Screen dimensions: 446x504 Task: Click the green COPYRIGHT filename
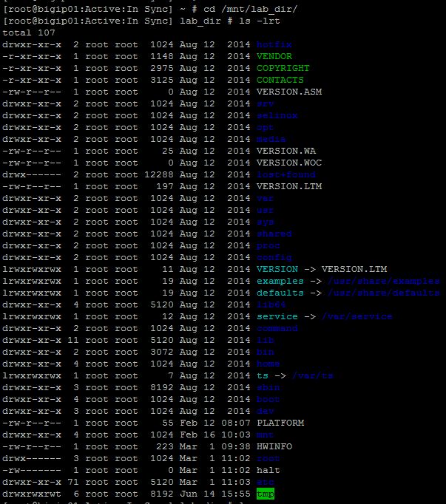(283, 68)
